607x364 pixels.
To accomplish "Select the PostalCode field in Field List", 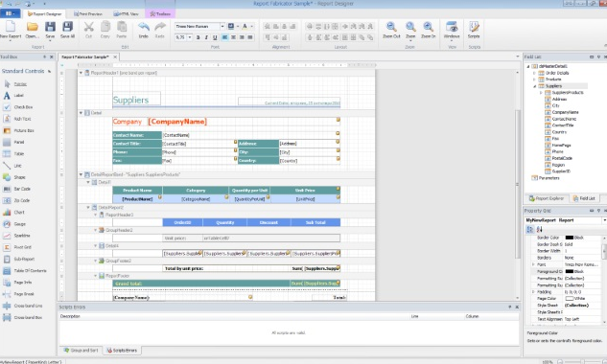I will point(562,158).
